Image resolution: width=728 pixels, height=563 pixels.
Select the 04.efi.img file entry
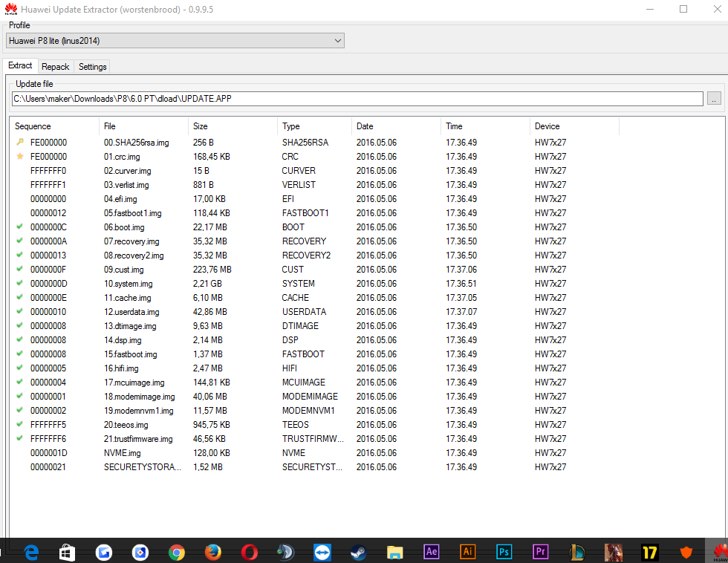pyautogui.click(x=120, y=199)
